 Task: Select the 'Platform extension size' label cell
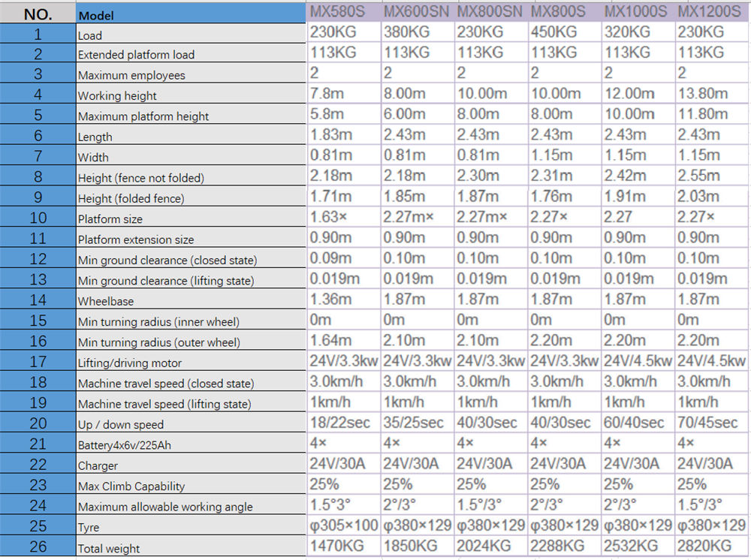point(191,239)
